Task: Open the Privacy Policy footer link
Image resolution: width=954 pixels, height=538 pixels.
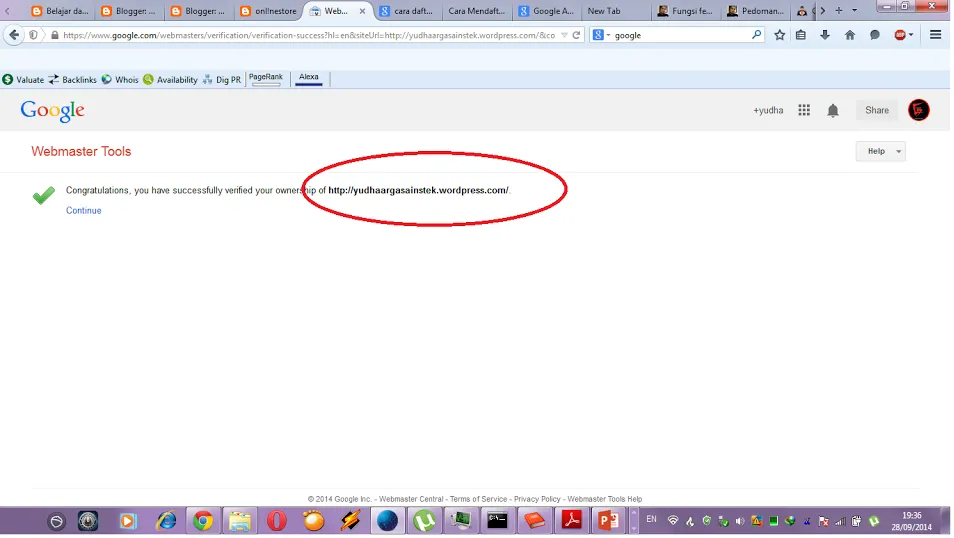Action: click(x=537, y=499)
